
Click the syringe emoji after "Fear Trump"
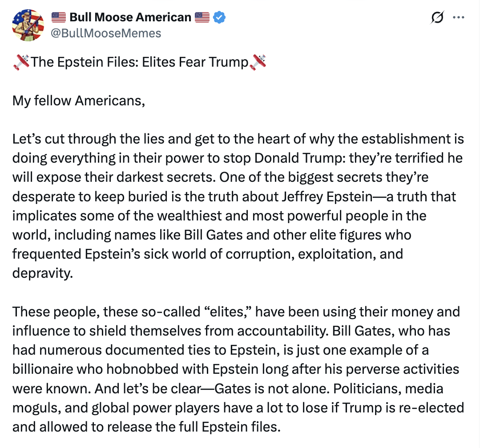(x=258, y=62)
